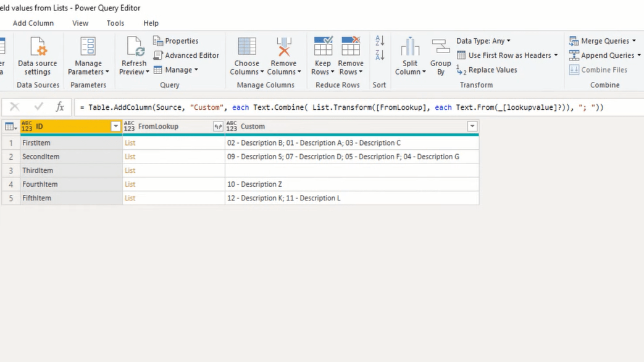644x362 pixels.
Task: Click the fx function icon
Action: (x=60, y=107)
